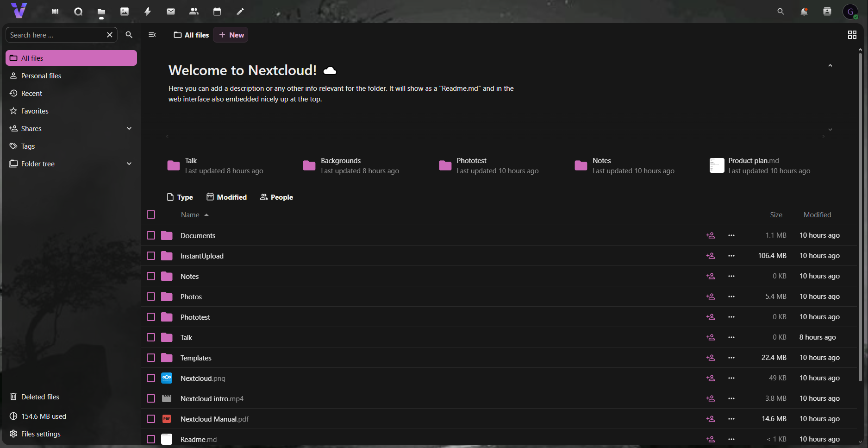
Task: Open Favorites in sidebar
Action: [x=71, y=111]
